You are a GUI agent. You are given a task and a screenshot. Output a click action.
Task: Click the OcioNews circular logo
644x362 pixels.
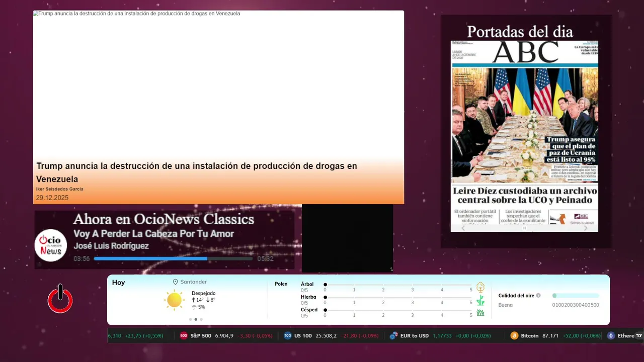click(x=51, y=245)
